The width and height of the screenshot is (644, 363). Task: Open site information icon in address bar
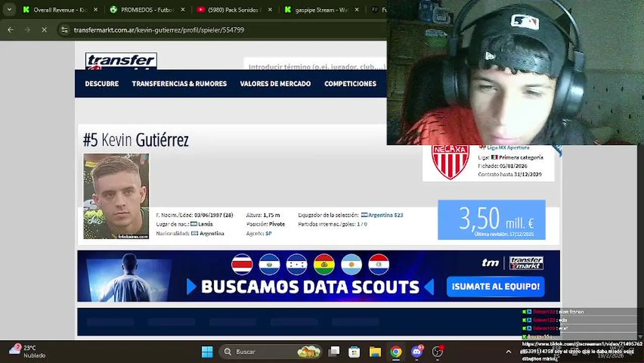click(x=64, y=30)
